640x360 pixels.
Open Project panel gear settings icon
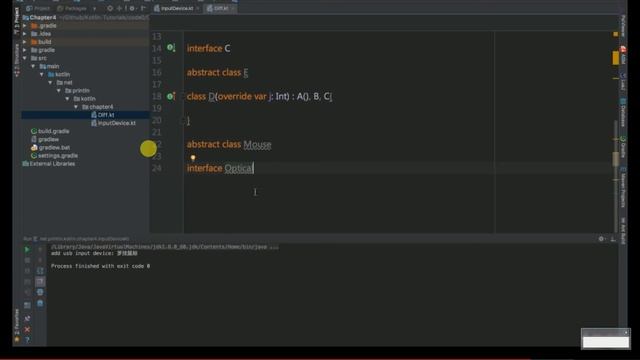[x=132, y=8]
